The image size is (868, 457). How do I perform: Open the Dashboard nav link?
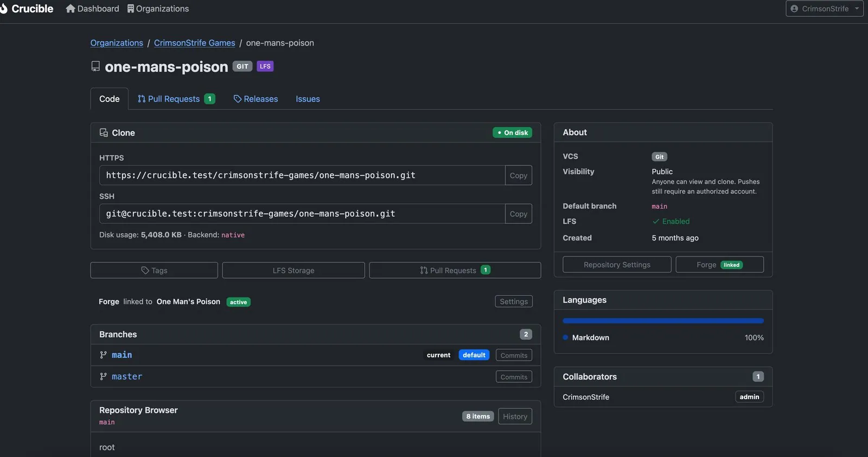(x=92, y=9)
